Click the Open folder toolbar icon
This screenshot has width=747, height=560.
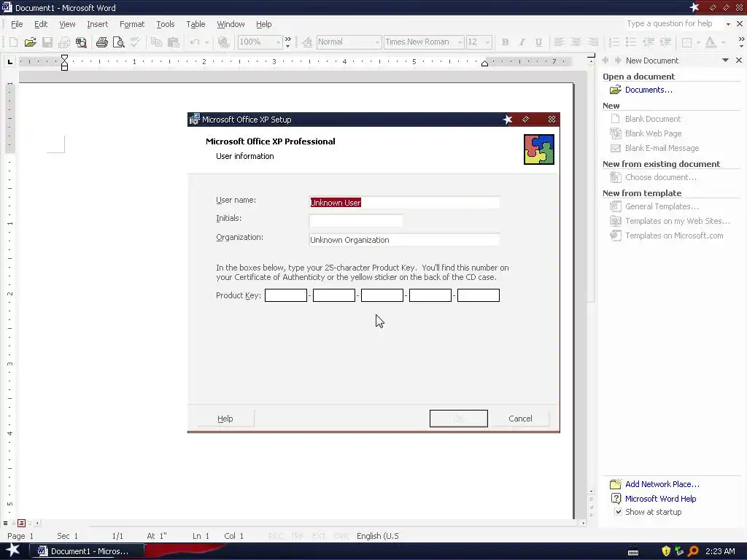tap(30, 42)
